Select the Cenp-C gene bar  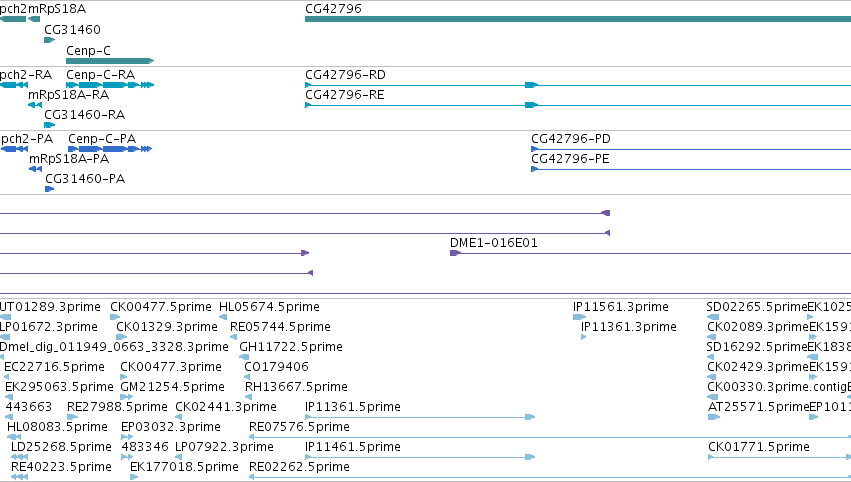click(110, 61)
